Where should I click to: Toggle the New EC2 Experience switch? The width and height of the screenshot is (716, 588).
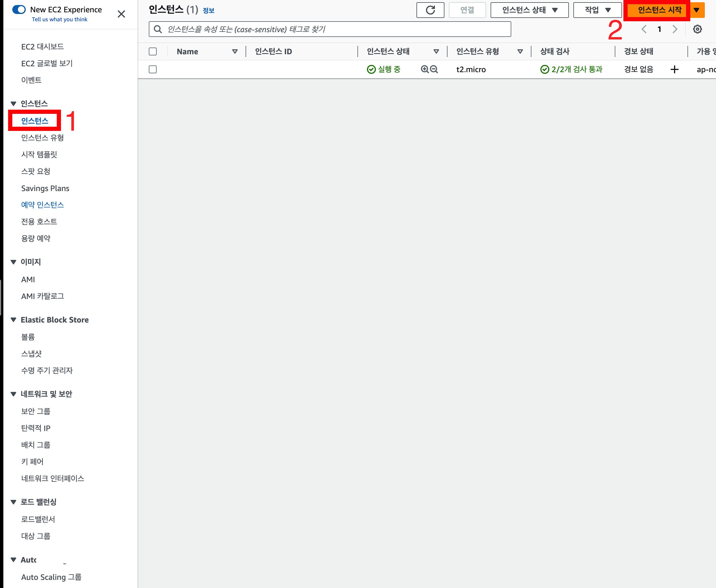pos(19,10)
